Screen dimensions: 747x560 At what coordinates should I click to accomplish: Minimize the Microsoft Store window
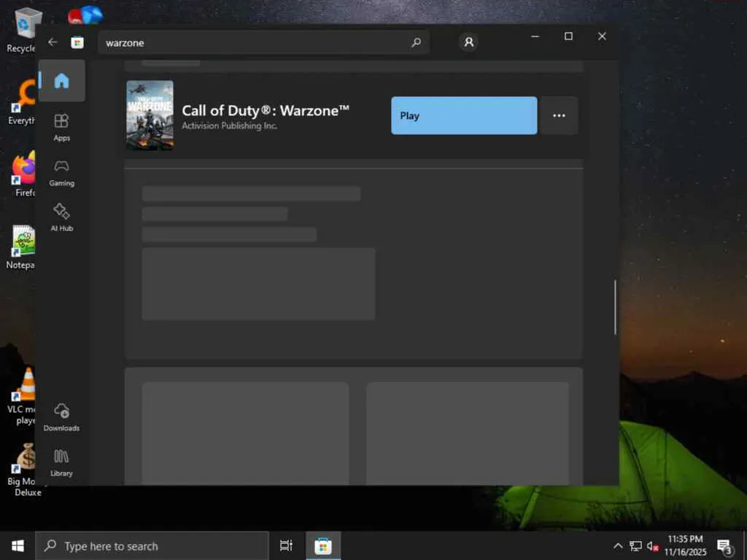point(535,36)
